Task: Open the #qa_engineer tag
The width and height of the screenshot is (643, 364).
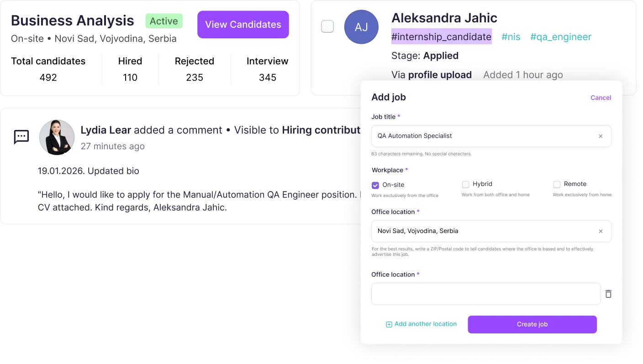Action: coord(560,37)
